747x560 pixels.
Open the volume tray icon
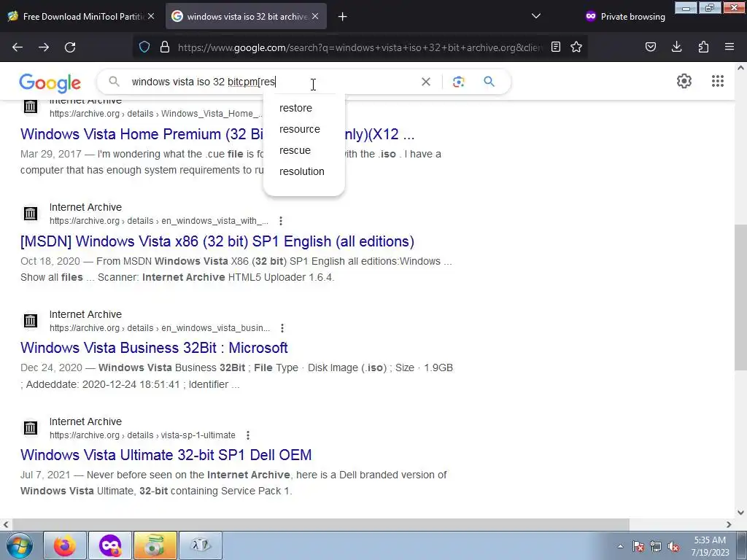pos(673,546)
